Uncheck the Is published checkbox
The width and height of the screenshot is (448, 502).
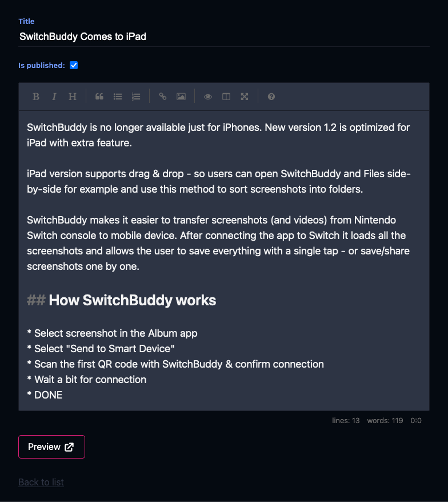coord(74,65)
